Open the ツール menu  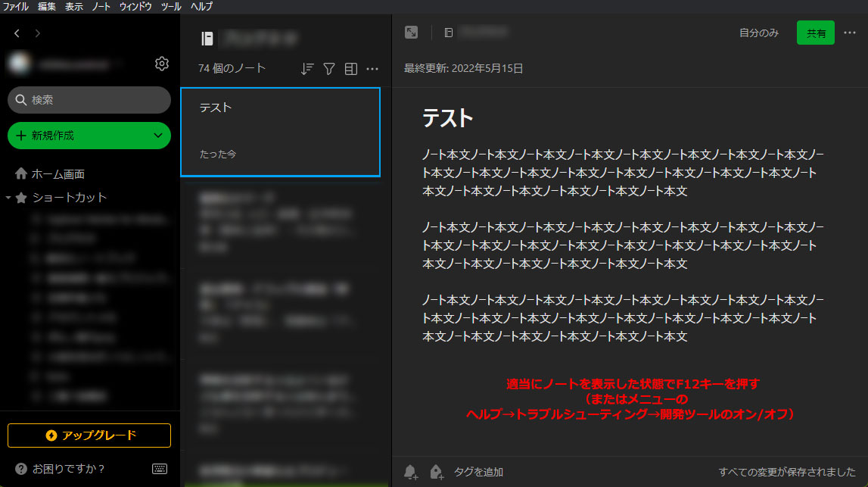170,6
